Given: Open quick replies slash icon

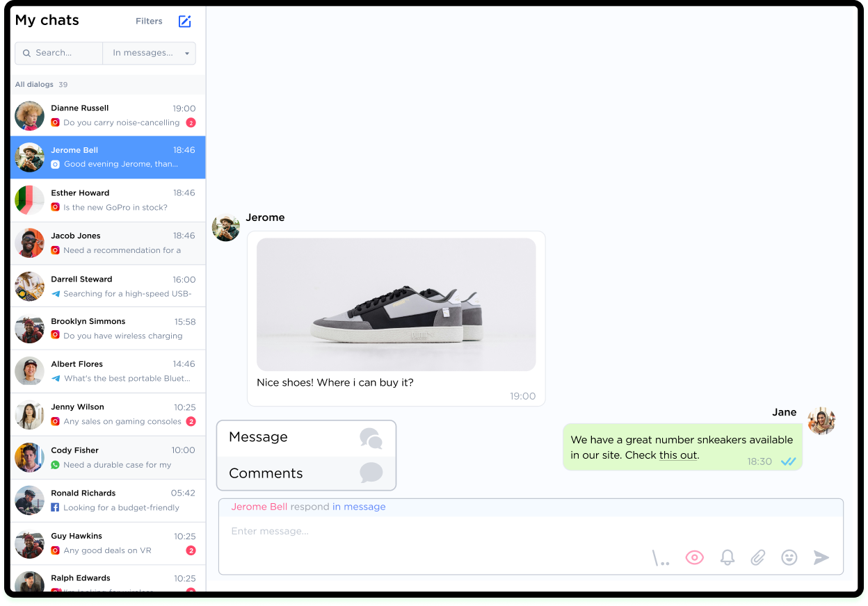Looking at the screenshot, I should (x=661, y=558).
